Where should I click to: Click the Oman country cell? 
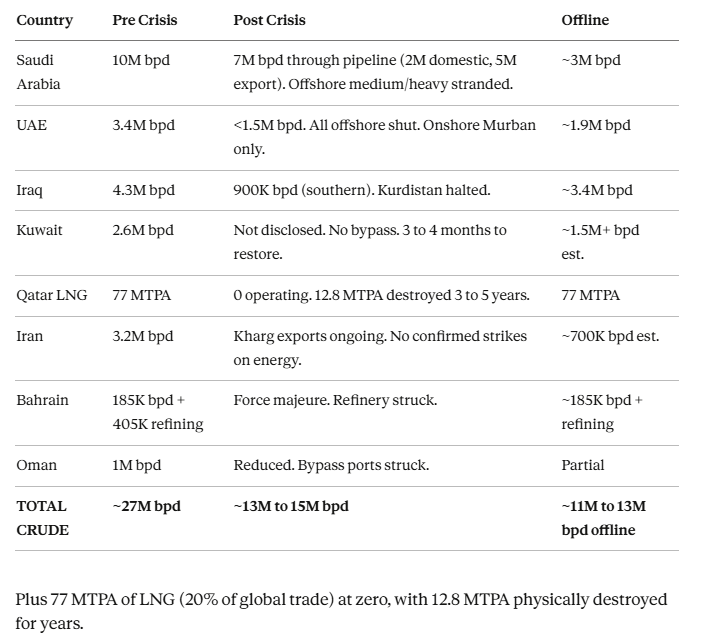(x=34, y=465)
